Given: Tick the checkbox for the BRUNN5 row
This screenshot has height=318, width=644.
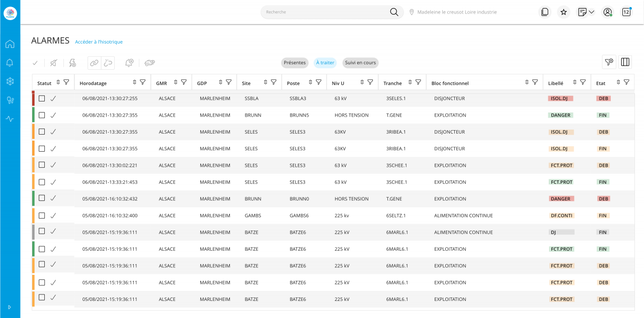Looking at the screenshot, I should [42, 115].
